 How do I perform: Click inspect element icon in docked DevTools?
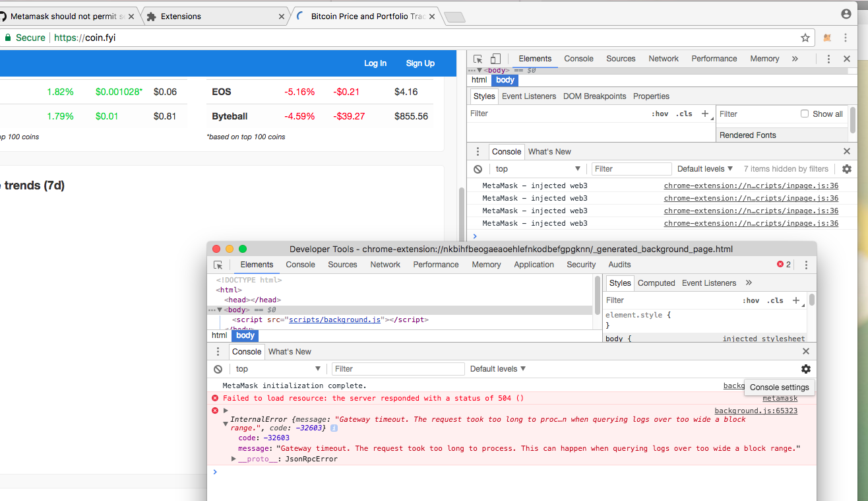pyautogui.click(x=478, y=59)
